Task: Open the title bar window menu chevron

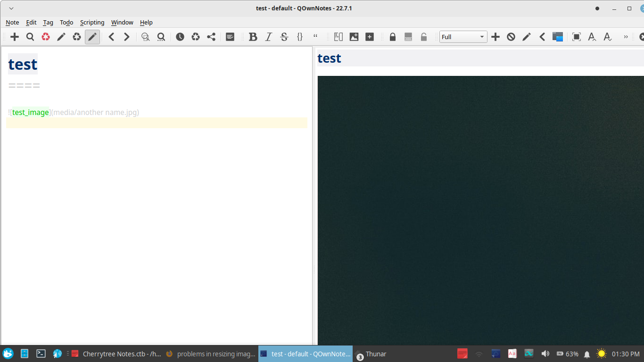Action: click(x=11, y=8)
